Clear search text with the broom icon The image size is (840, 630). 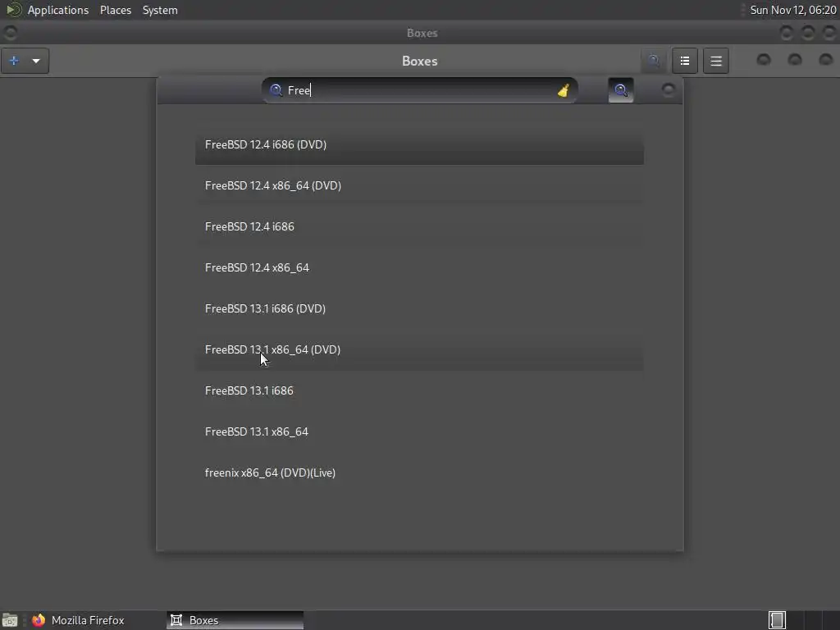click(x=563, y=90)
